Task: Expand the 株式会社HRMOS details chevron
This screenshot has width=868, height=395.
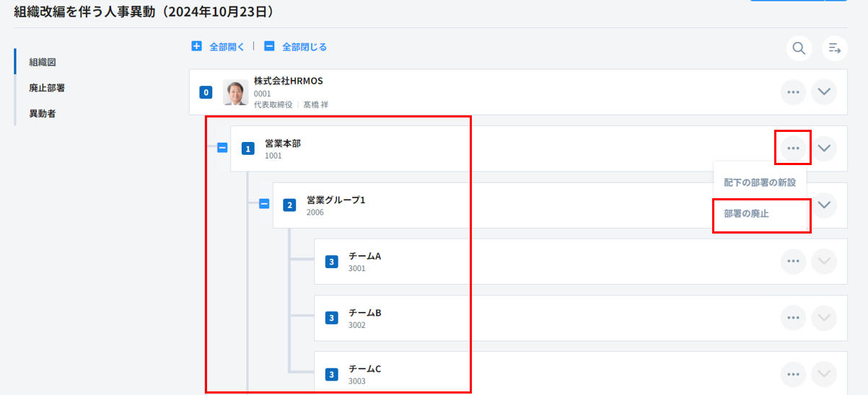Action: tap(824, 92)
